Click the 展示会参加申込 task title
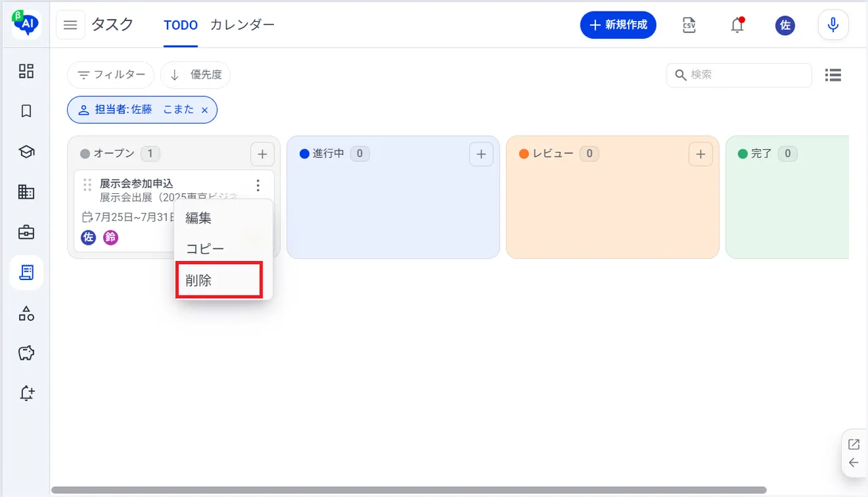868x497 pixels. [136, 183]
